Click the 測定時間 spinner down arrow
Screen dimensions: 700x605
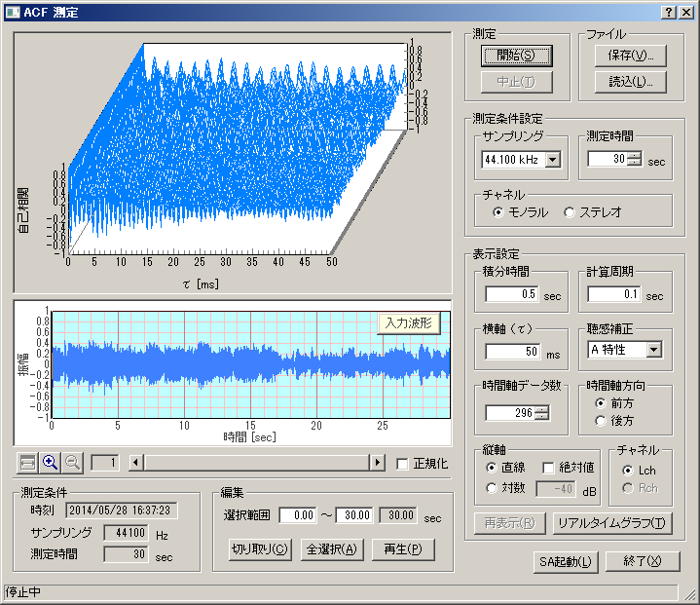634,162
